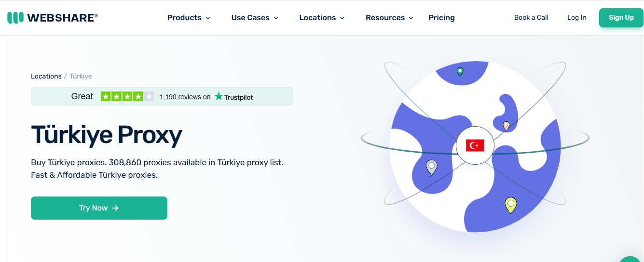The image size is (644, 262).
Task: Click the Trustpilot star logo
Action: coord(219,96)
